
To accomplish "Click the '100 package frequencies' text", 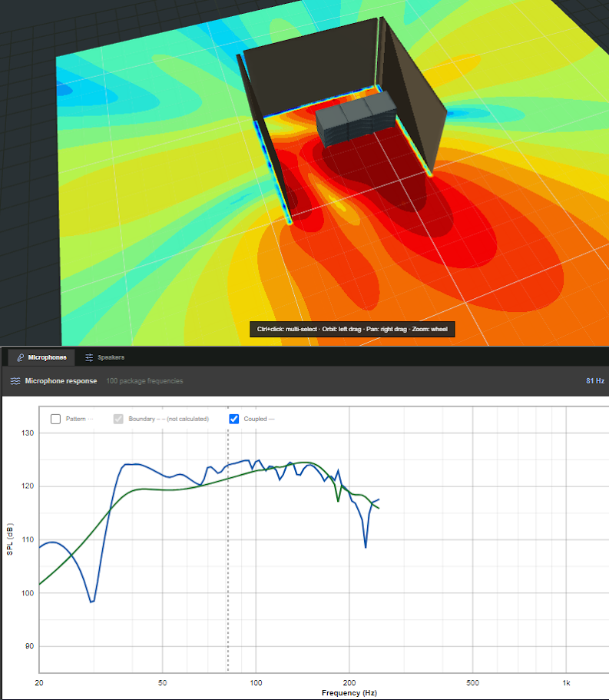I will click(144, 381).
